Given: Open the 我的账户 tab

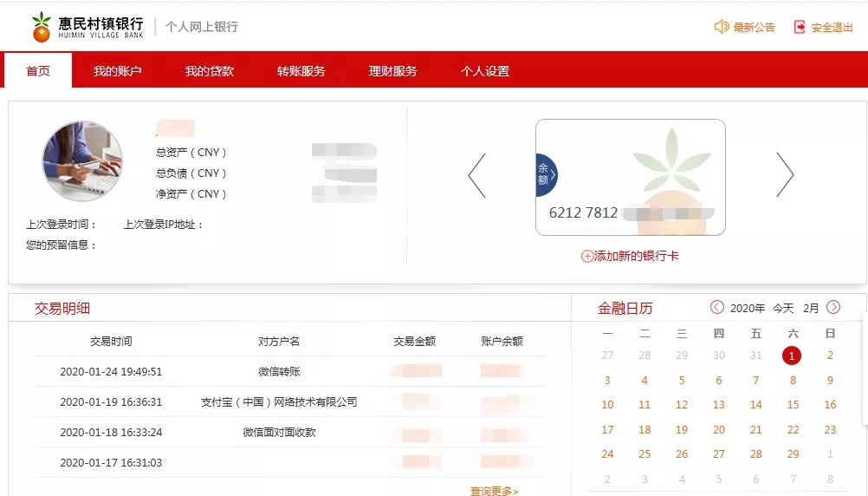Looking at the screenshot, I should click(x=117, y=71).
